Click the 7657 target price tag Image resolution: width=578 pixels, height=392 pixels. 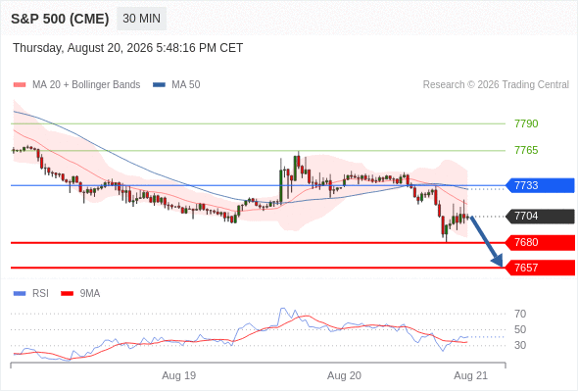click(x=540, y=268)
